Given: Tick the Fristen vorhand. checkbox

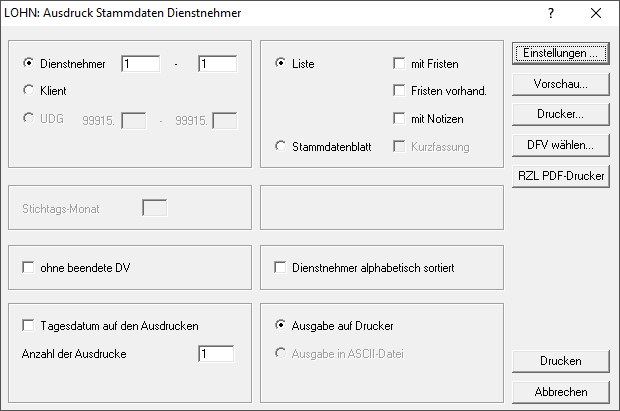Looking at the screenshot, I should tap(400, 91).
